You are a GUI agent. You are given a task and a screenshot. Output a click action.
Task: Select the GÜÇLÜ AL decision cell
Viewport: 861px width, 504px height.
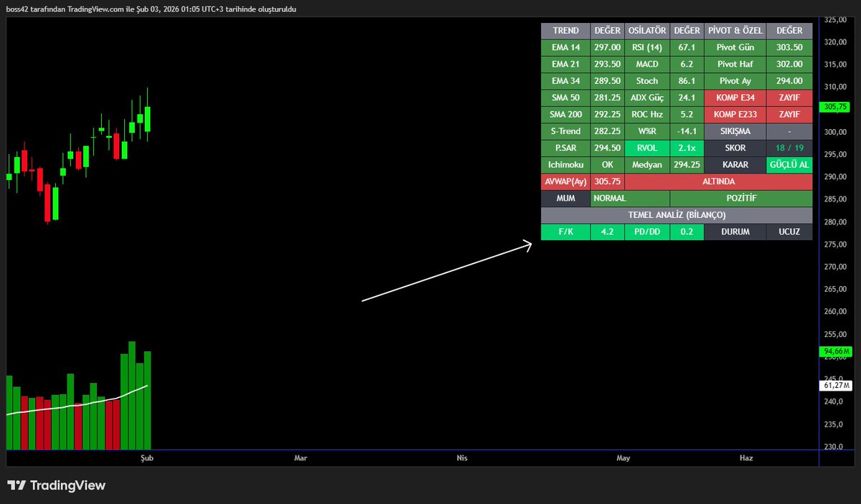pyautogui.click(x=789, y=164)
